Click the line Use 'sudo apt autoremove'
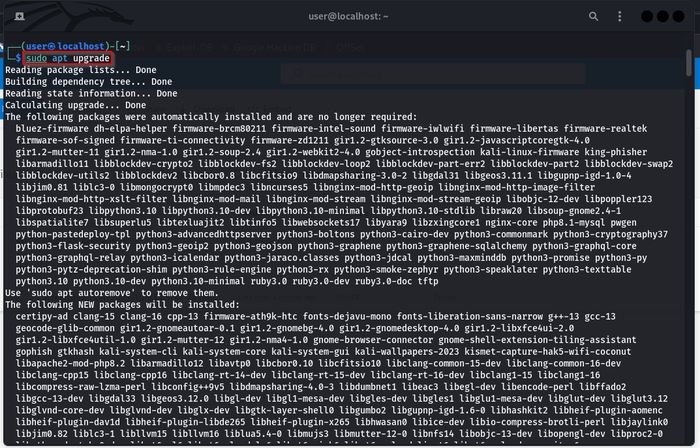 point(112,293)
